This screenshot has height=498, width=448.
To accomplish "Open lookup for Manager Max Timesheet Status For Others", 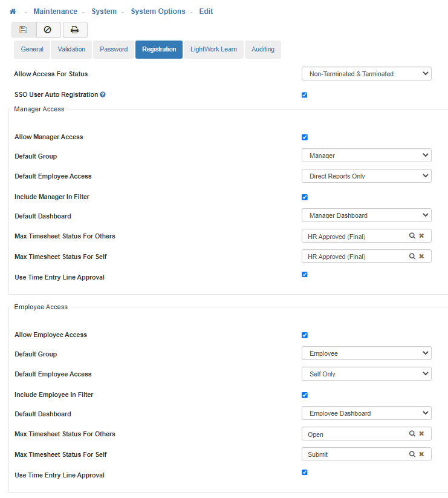I will coord(412,236).
